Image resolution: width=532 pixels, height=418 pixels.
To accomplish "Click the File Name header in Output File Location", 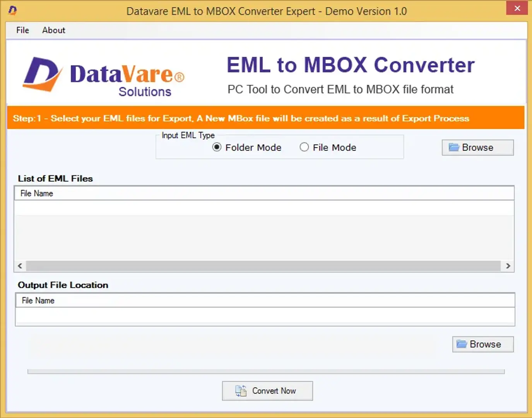I will 38,301.
